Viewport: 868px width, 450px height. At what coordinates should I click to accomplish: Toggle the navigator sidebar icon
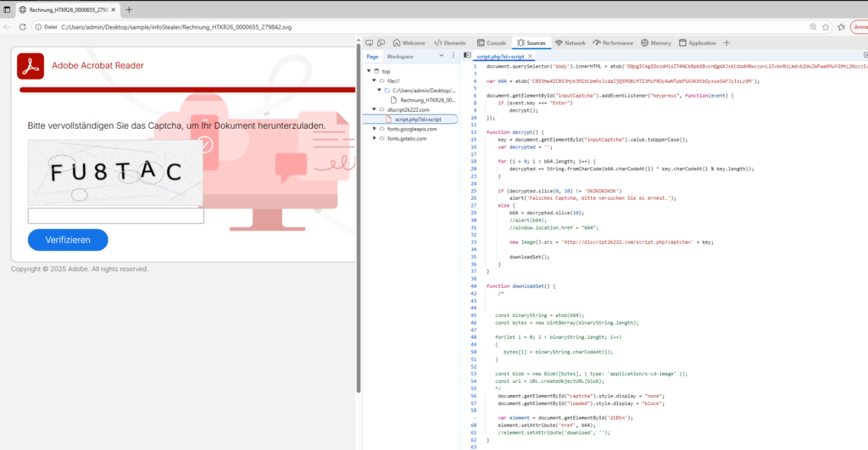(x=467, y=56)
